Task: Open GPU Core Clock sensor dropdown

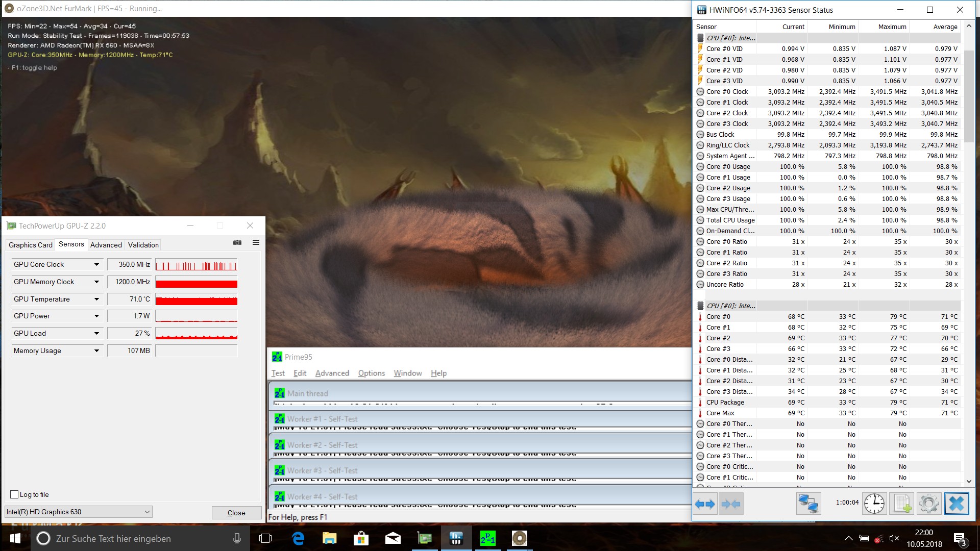Action: (x=96, y=264)
